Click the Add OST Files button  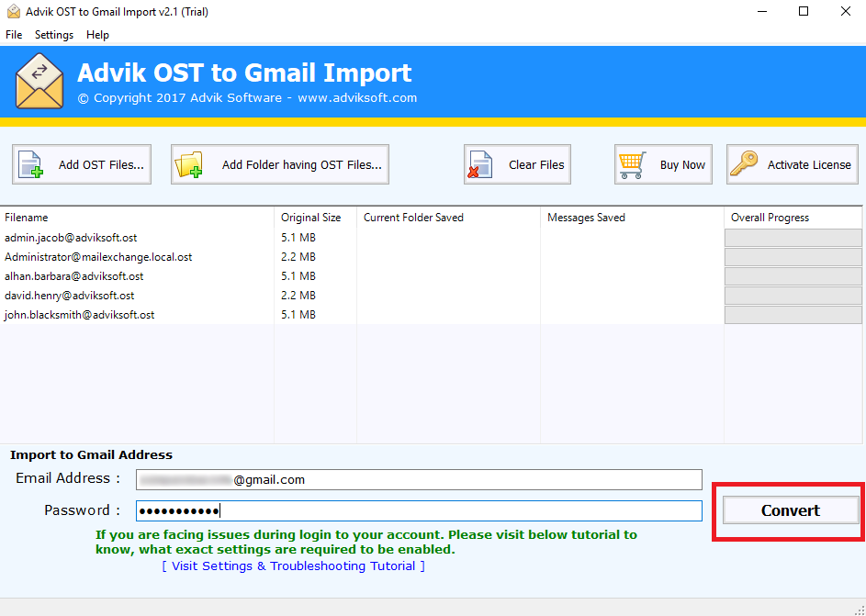(x=82, y=164)
